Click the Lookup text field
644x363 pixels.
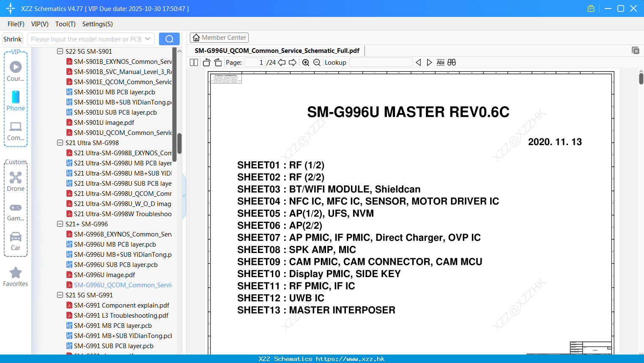[381, 62]
